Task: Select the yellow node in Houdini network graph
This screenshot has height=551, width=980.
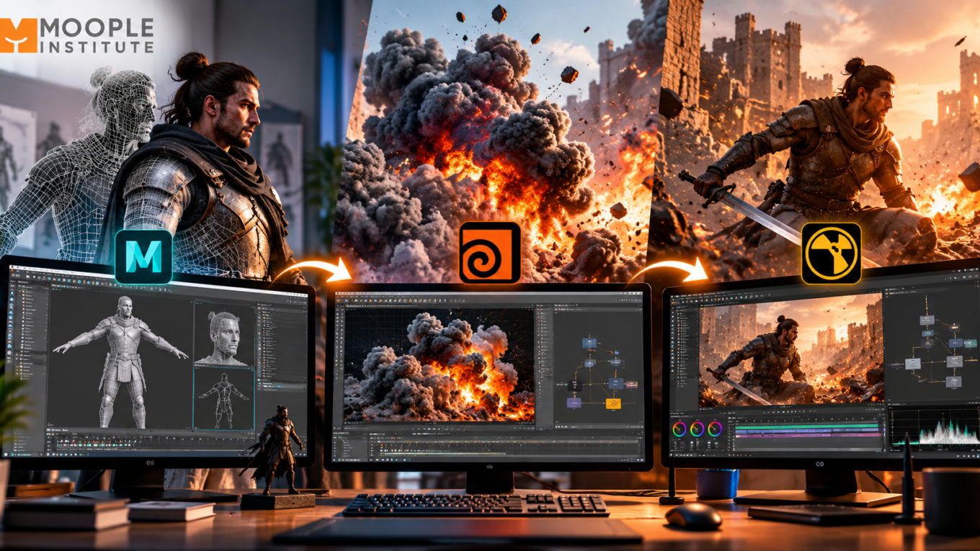Action: (x=613, y=403)
